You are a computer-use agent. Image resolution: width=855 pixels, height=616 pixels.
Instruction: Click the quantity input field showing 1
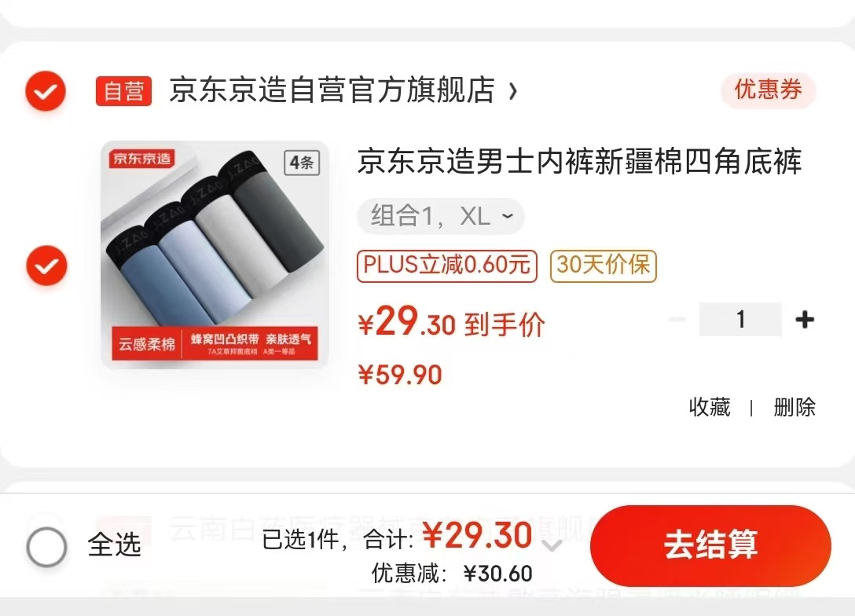740,320
